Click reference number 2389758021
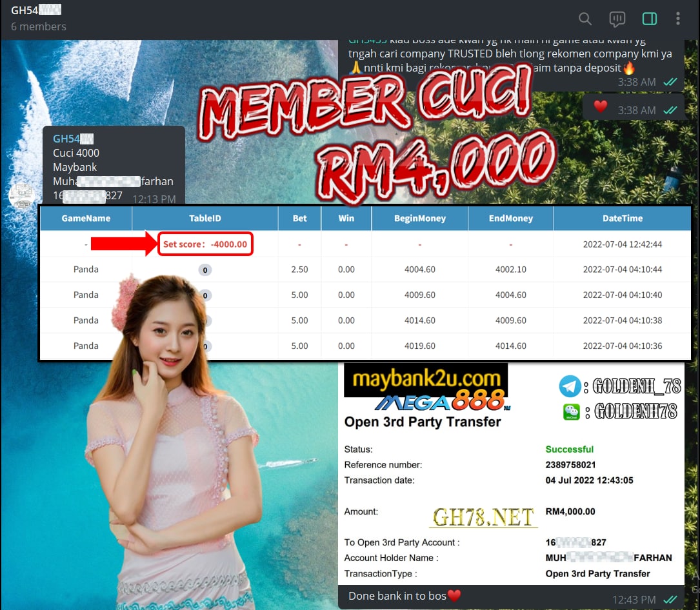The image size is (700, 610). point(570,465)
